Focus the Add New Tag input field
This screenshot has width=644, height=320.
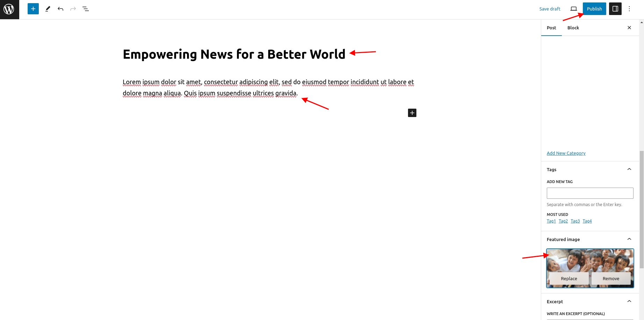tap(590, 193)
